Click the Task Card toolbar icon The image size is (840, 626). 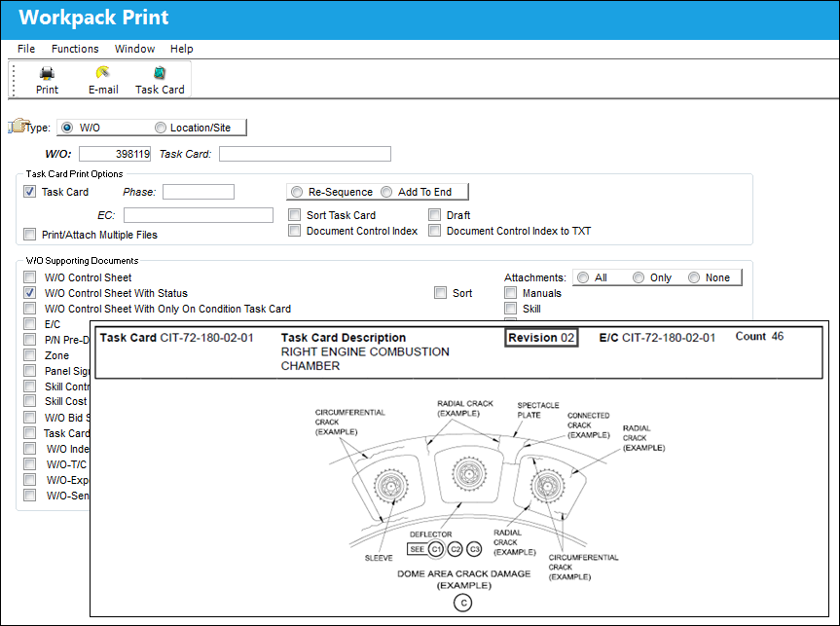(x=159, y=73)
